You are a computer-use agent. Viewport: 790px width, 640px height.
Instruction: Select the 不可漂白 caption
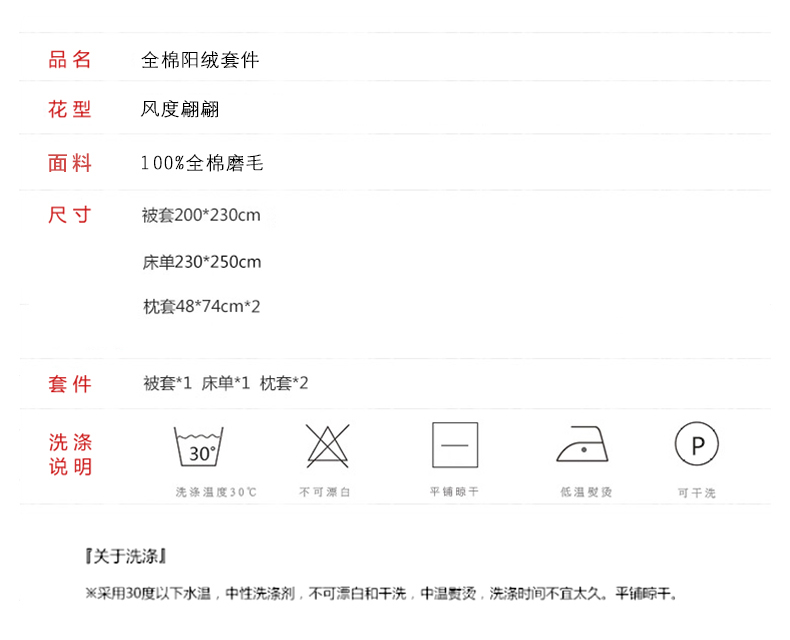[325, 492]
